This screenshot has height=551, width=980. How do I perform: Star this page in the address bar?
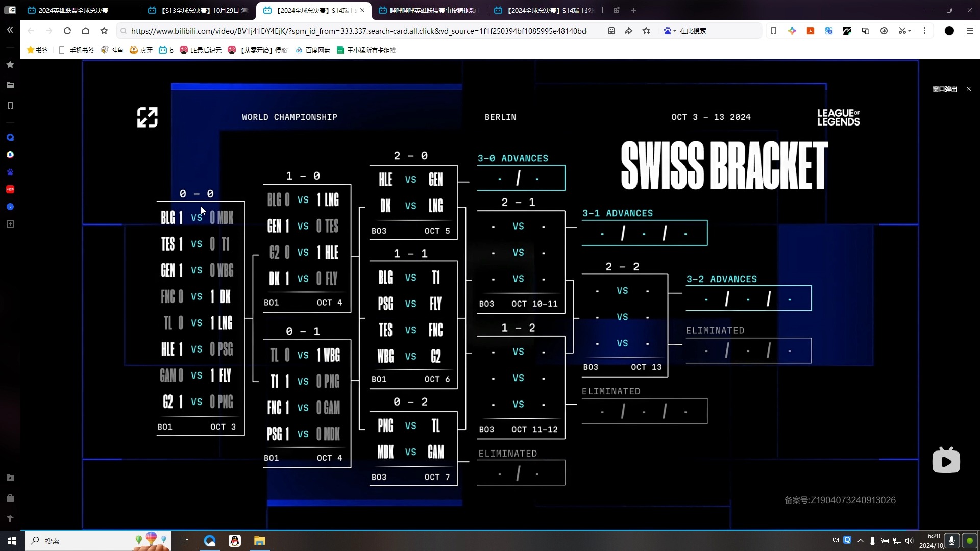coord(104,31)
